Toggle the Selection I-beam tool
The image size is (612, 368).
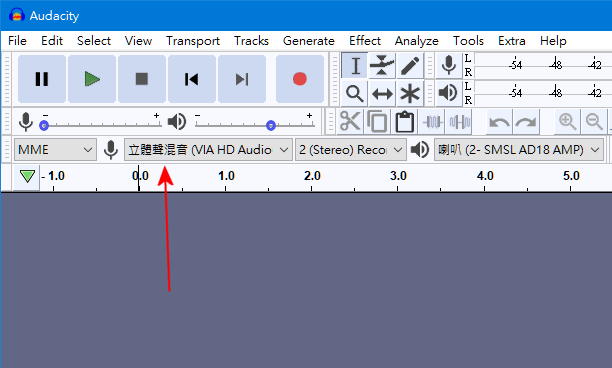[x=354, y=65]
